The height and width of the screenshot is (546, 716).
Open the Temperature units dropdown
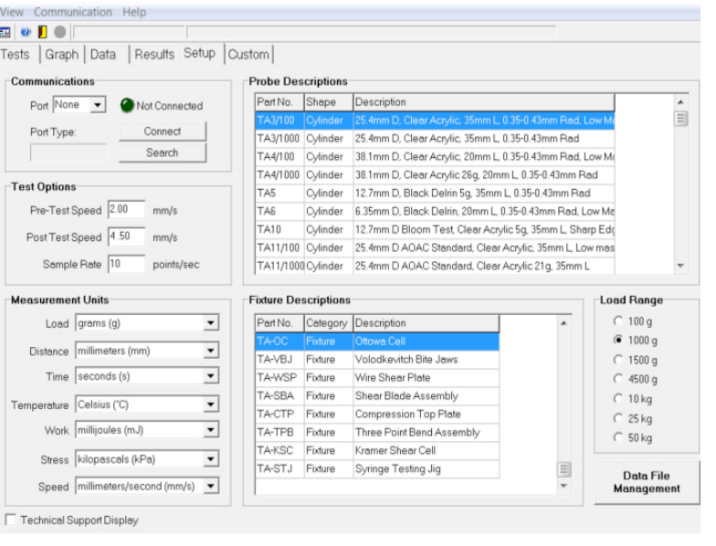210,406
